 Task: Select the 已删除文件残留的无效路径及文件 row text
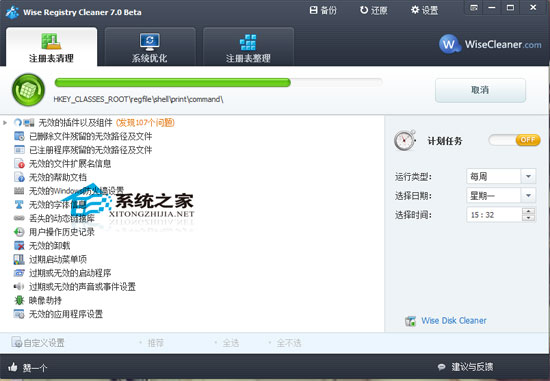pyautogui.click(x=90, y=136)
